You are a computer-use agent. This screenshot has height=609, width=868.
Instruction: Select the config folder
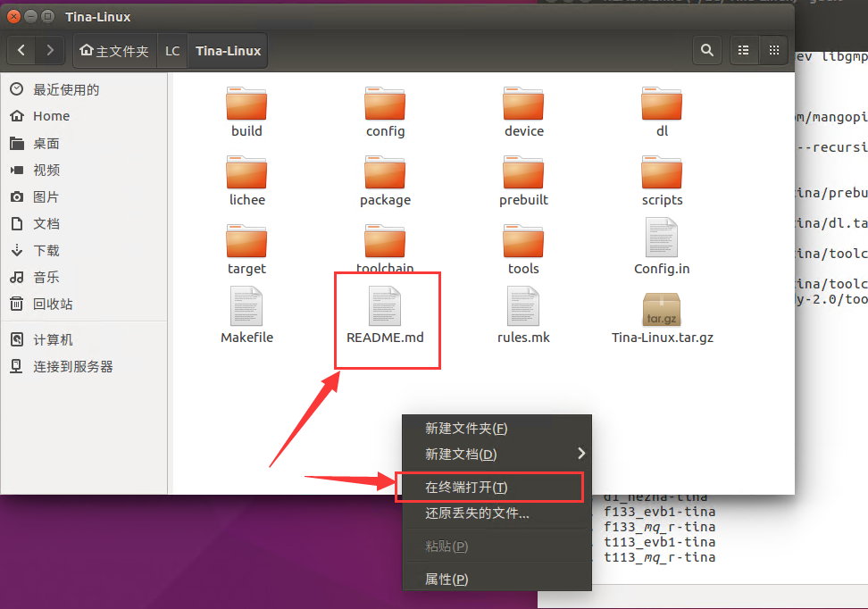pos(385,113)
